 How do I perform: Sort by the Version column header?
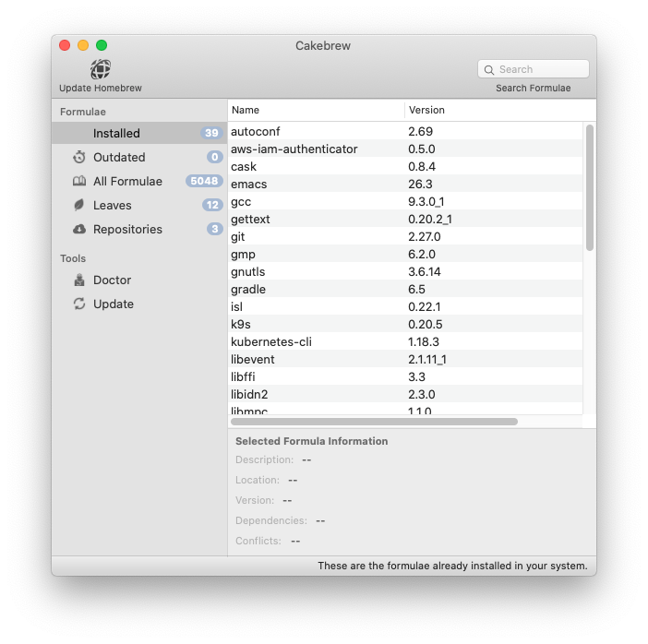point(500,110)
